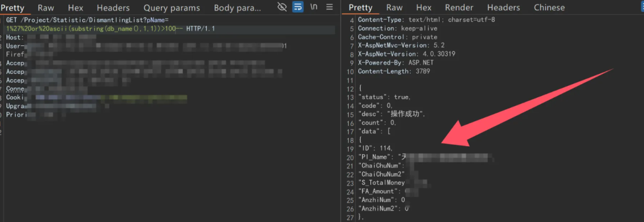Image resolution: width=644 pixels, height=222 pixels.
Task: Click the "AnzhiNum2": 0 line
Action: [x=383, y=209]
